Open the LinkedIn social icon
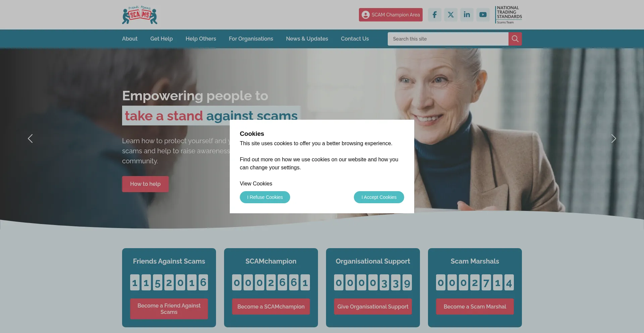The image size is (644, 333). [467, 15]
